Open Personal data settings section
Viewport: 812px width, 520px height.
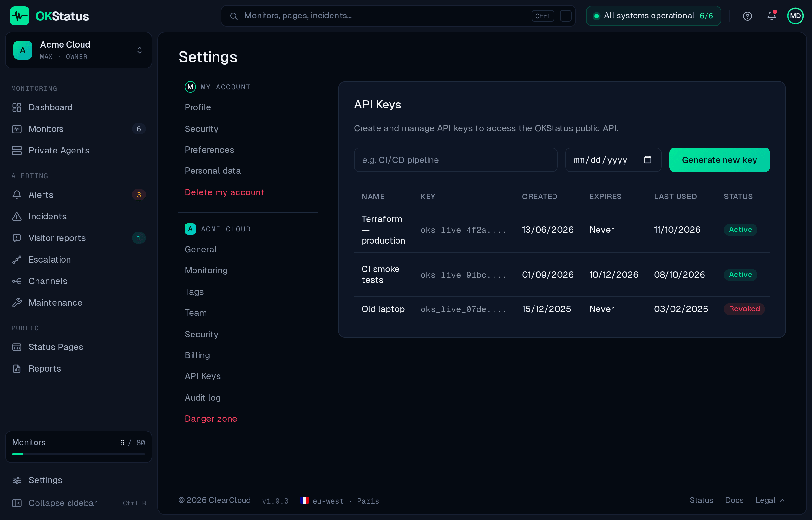(213, 171)
